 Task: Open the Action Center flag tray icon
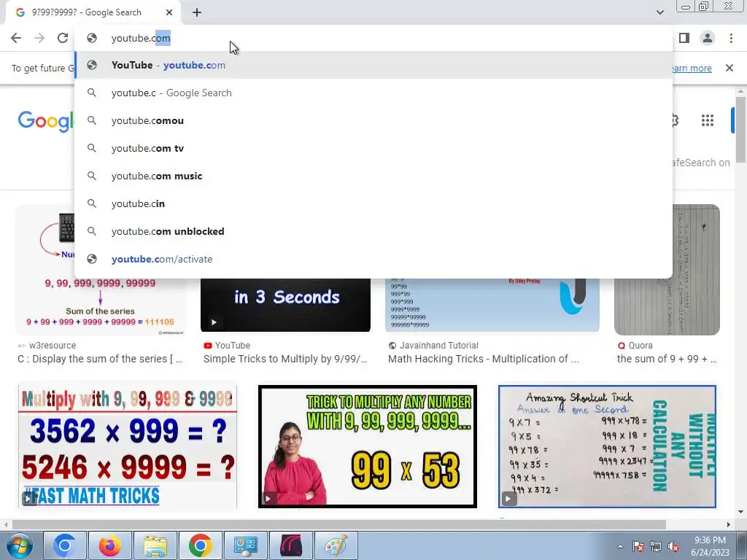click(638, 546)
